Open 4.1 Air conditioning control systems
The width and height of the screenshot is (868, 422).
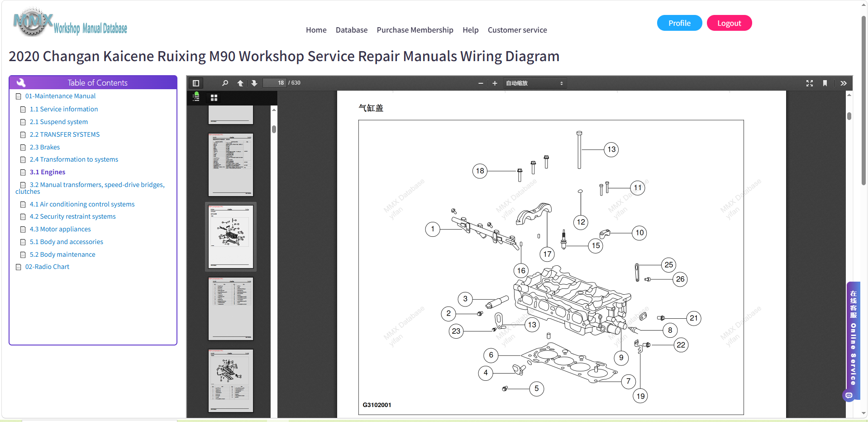coord(82,204)
